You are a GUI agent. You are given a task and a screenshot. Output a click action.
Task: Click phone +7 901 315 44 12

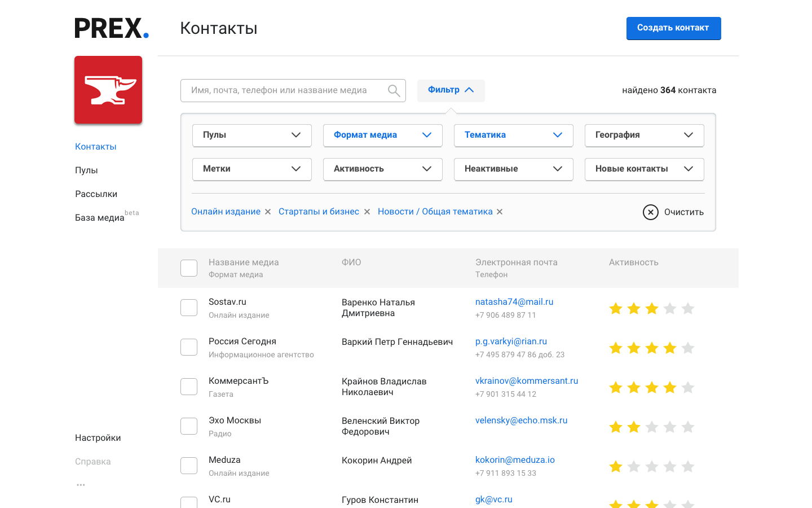point(506,395)
